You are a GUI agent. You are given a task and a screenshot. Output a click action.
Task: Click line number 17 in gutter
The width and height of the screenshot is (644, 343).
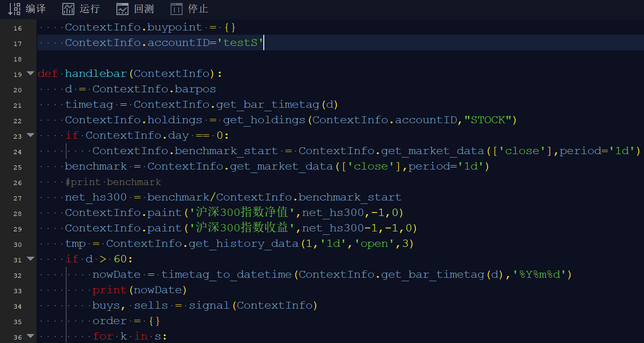click(17, 44)
